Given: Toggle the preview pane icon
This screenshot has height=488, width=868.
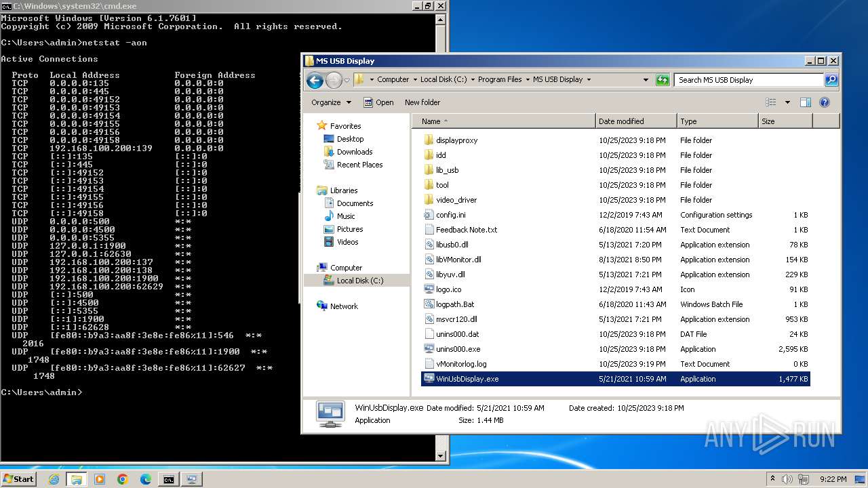Looking at the screenshot, I should (806, 102).
